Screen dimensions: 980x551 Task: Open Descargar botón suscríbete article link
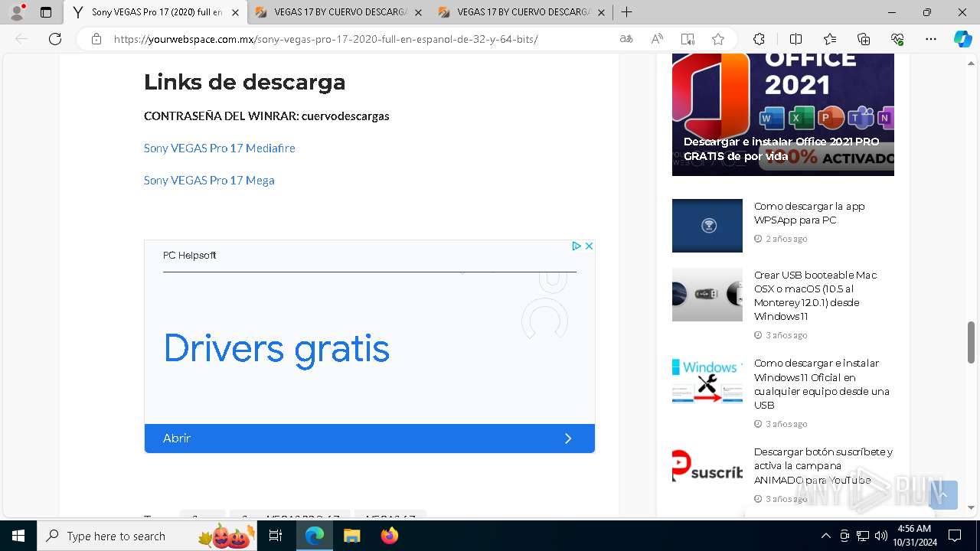click(823, 466)
